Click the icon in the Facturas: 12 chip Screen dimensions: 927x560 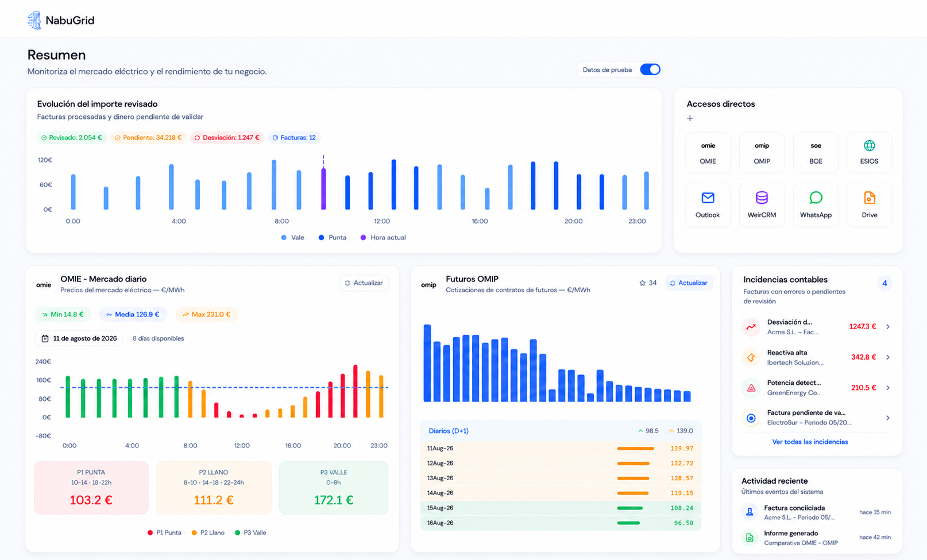275,138
